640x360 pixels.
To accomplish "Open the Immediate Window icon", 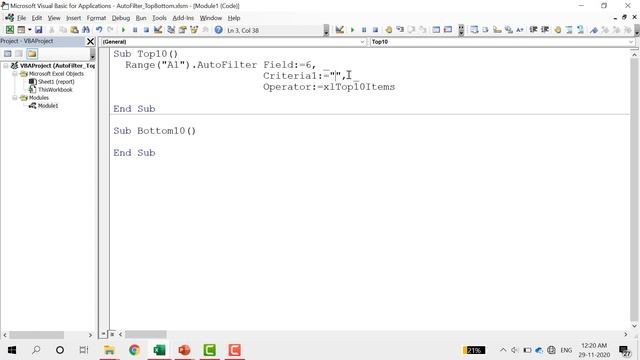I will [x=448, y=30].
